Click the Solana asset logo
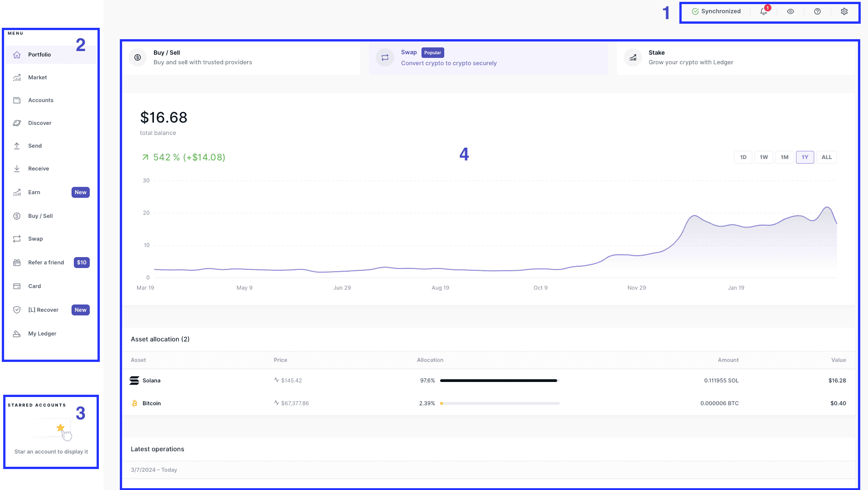 point(134,381)
